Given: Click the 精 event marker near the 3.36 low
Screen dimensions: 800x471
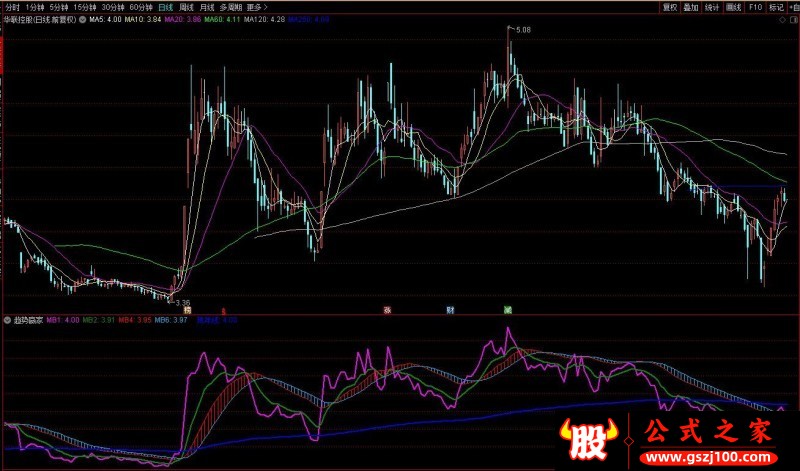Looking at the screenshot, I should (186, 309).
